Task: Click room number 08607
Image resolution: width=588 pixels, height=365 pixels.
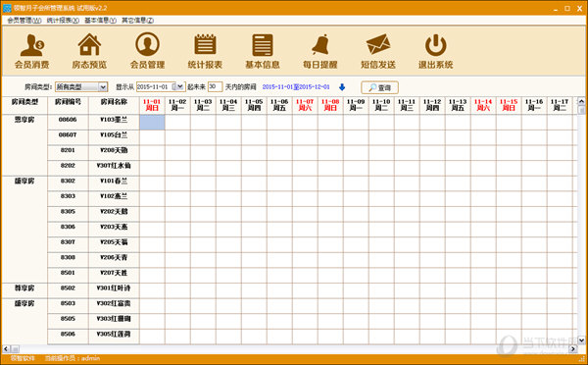Action: coord(68,134)
